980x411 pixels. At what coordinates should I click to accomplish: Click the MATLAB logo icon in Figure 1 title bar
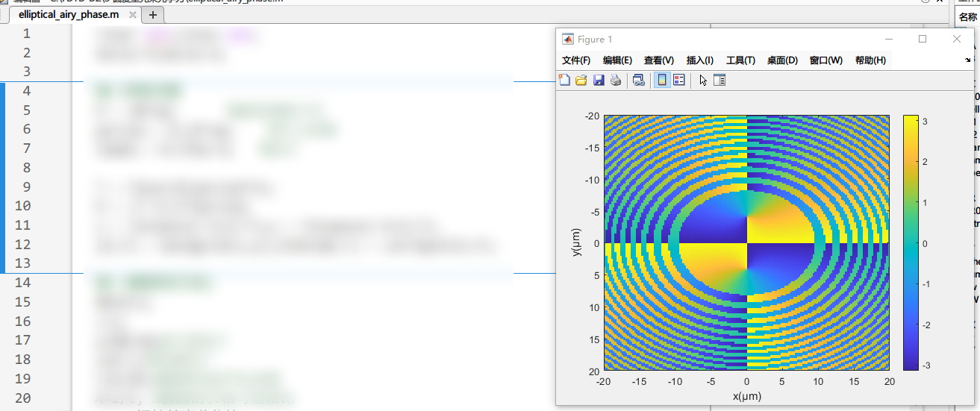567,39
